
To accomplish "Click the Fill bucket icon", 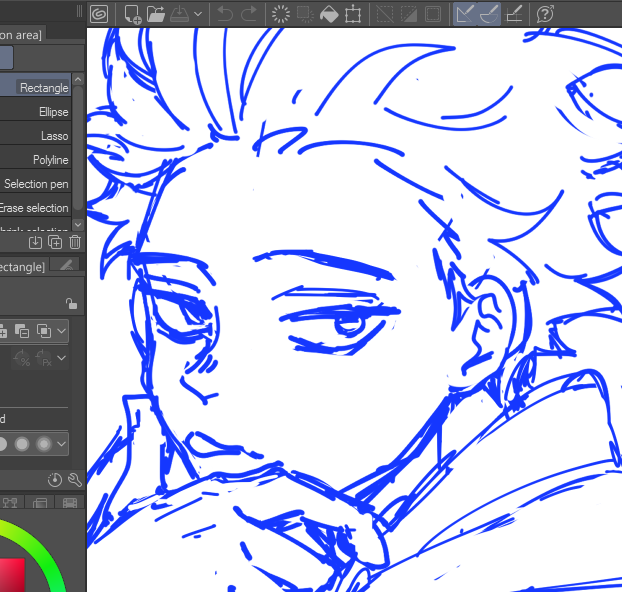I will (x=329, y=14).
